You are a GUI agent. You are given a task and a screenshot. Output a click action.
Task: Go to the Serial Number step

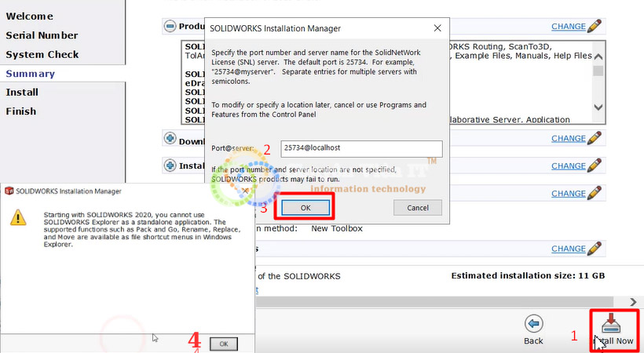click(x=42, y=35)
